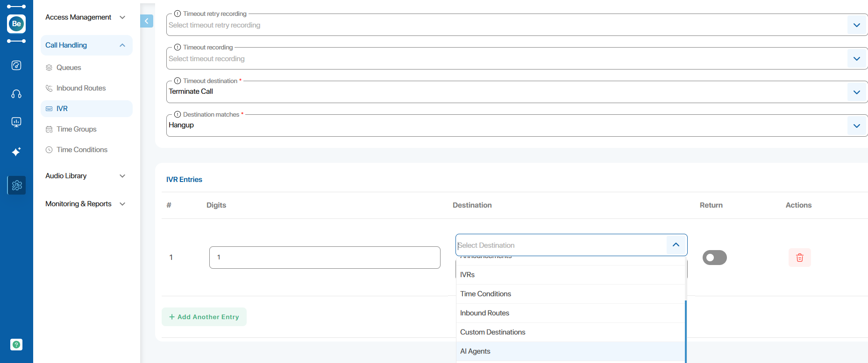Image resolution: width=868 pixels, height=363 pixels.
Task: Open the AI sparkle icon in sidebar
Action: point(16,152)
